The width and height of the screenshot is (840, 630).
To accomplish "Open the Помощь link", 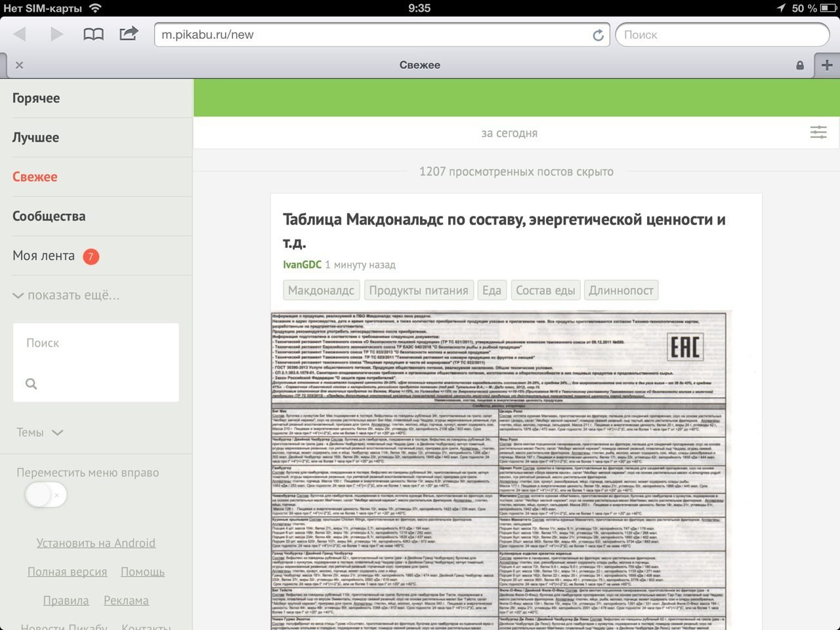I will 142,572.
